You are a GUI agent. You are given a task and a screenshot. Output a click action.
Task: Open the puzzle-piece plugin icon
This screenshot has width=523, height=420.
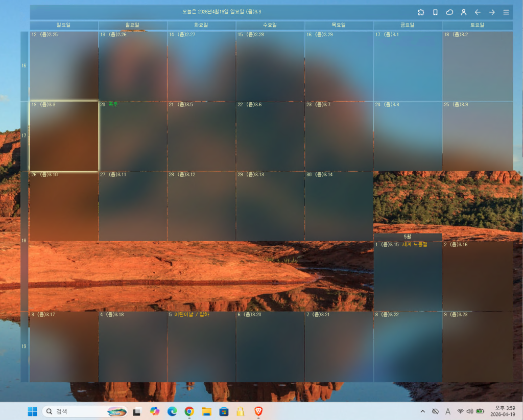point(421,12)
